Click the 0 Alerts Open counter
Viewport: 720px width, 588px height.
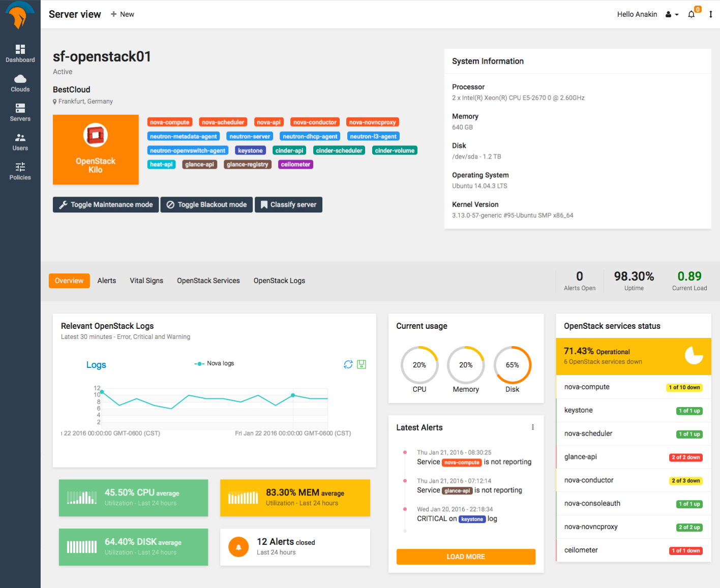click(580, 281)
